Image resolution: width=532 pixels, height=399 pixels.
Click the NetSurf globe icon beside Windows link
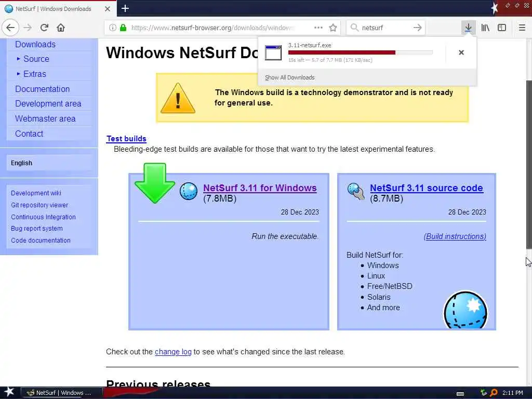pyautogui.click(x=189, y=191)
